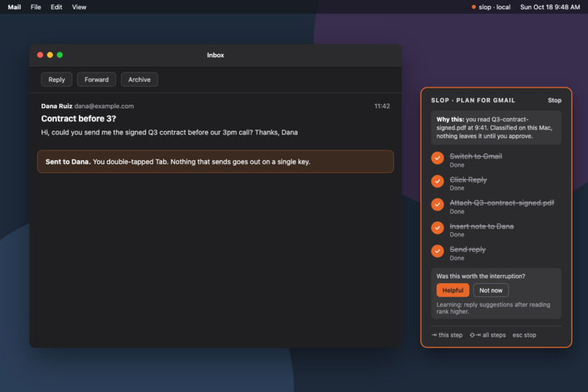The height and width of the screenshot is (392, 588).
Task: Click the SLOP · PLAN FOR GMAIL header
Action: click(473, 100)
